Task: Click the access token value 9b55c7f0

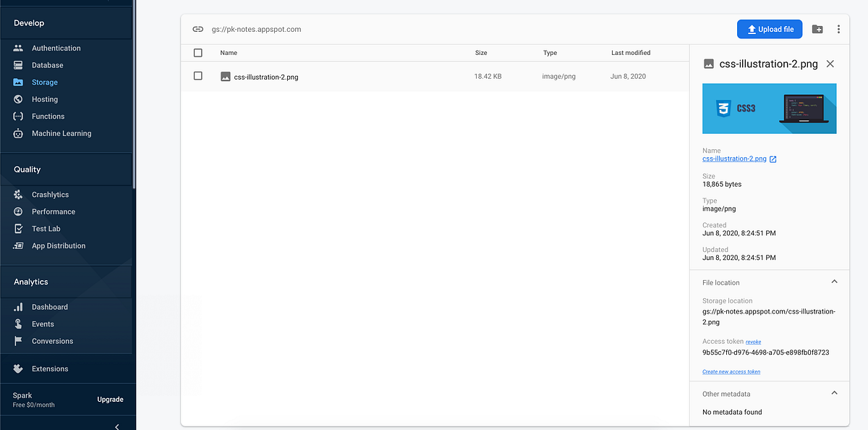Action: pos(766,353)
